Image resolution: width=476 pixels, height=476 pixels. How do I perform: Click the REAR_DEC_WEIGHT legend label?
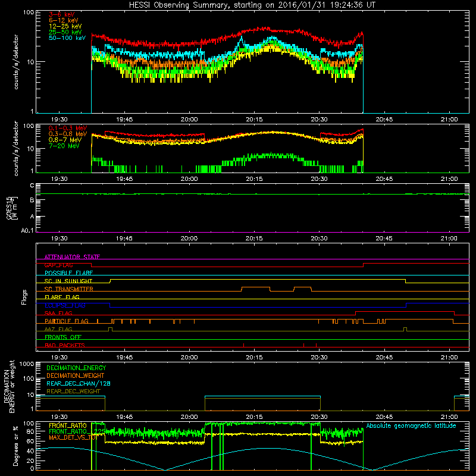[x=73, y=392]
